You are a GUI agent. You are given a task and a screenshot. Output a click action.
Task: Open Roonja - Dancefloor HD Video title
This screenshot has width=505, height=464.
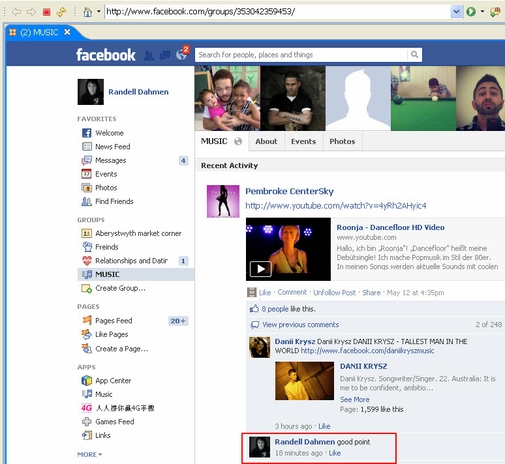click(390, 227)
